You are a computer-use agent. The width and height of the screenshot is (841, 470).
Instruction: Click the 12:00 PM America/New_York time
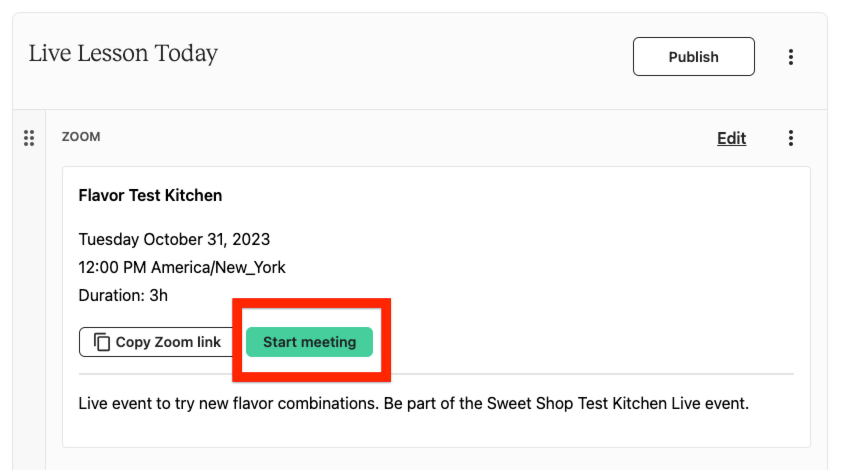coord(182,267)
